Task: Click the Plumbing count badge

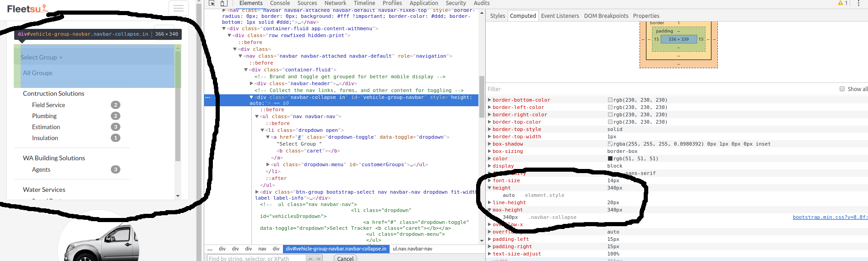Action: pos(115,116)
